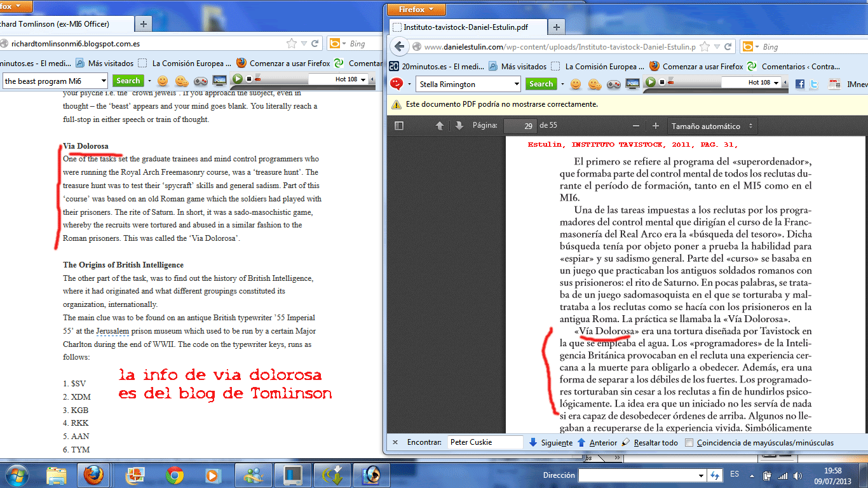Go to next PDF page arrow
This screenshot has height=488, width=868.
(459, 126)
